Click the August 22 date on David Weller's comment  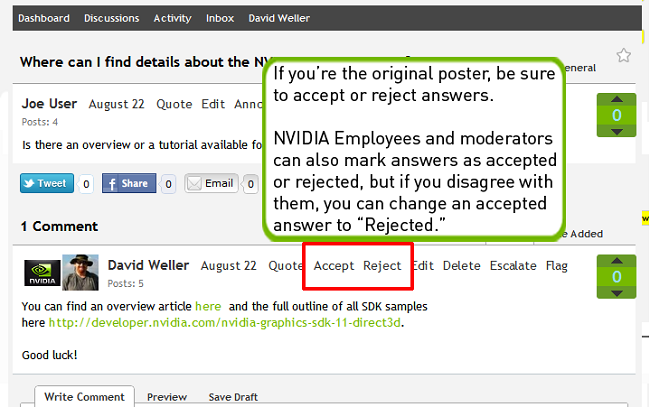pyautogui.click(x=229, y=266)
